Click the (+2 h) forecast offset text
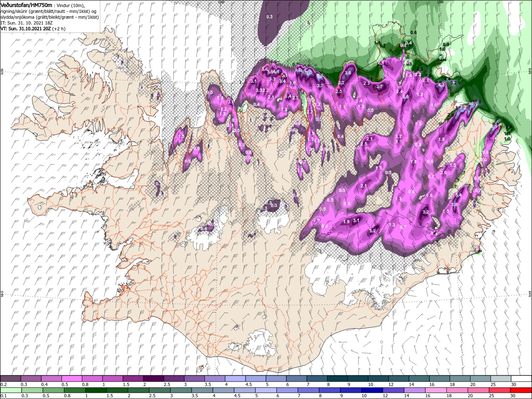The image size is (532, 399). (59, 29)
